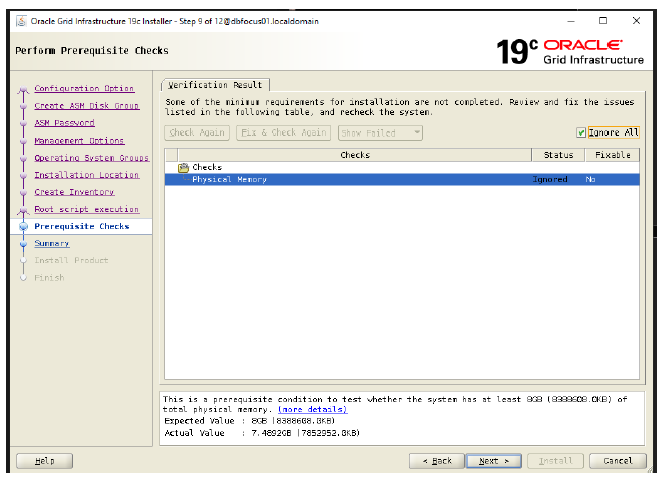Go Back to the previous step
665x480 pixels.
[437, 461]
